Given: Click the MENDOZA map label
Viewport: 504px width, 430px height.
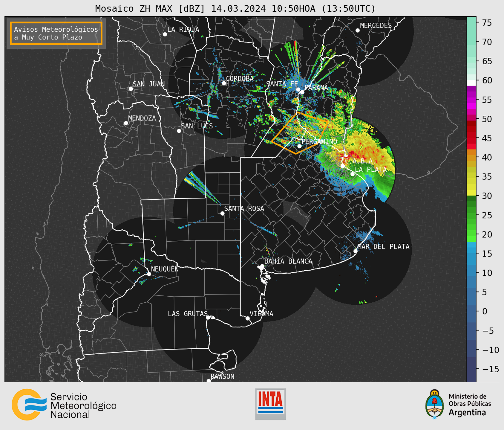Looking at the screenshot, I should (142, 118).
